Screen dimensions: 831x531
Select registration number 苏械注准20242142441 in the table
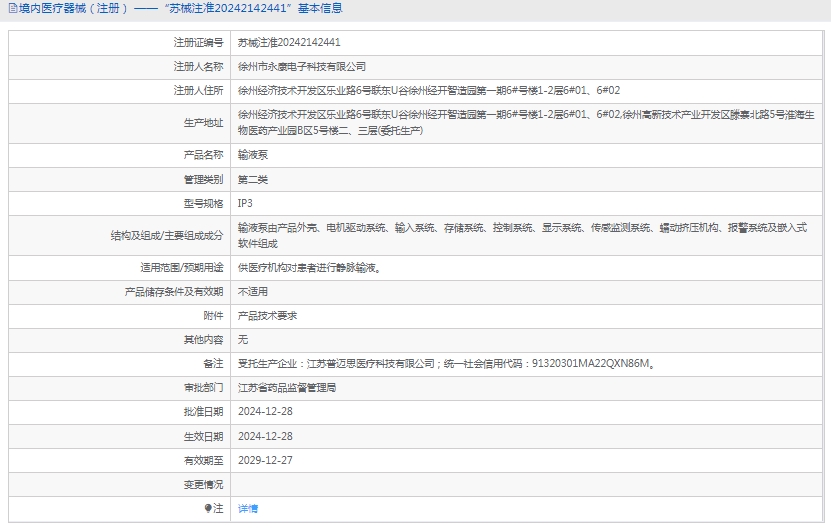point(289,43)
